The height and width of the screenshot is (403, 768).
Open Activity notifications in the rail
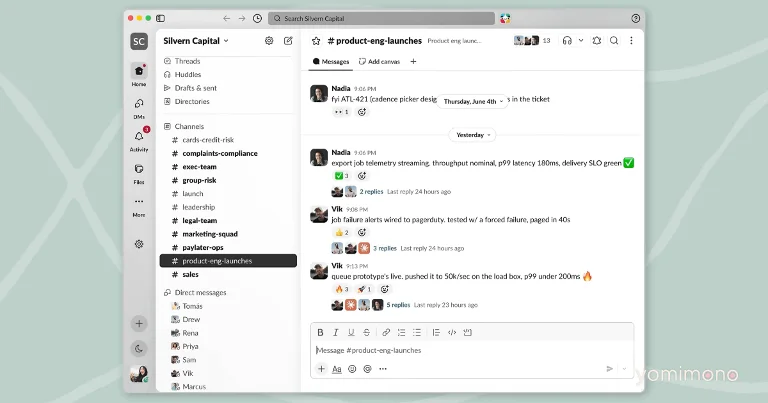coord(139,141)
